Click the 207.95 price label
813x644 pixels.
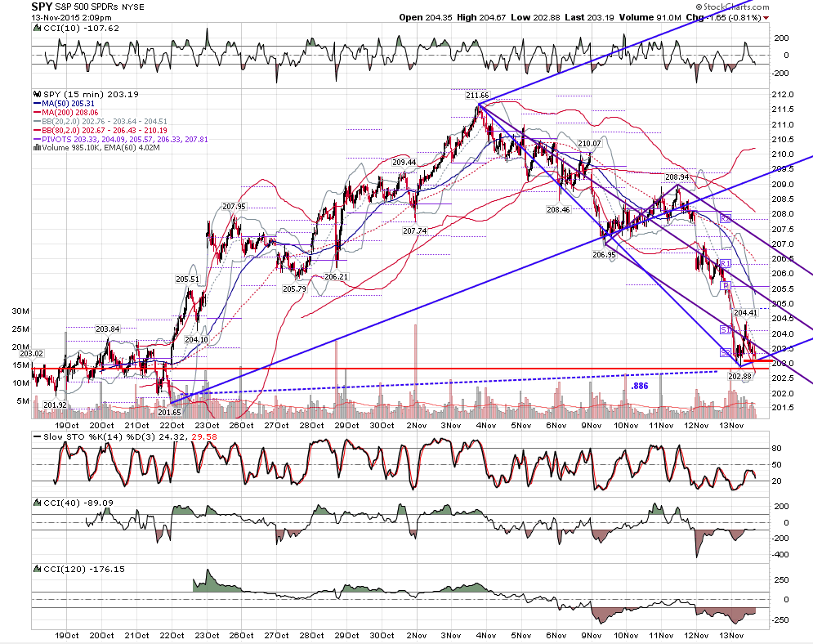click(x=234, y=207)
